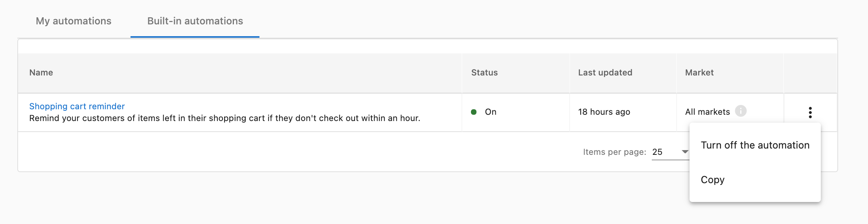The image size is (868, 224).
Task: Click the Market column header
Action: tap(699, 73)
